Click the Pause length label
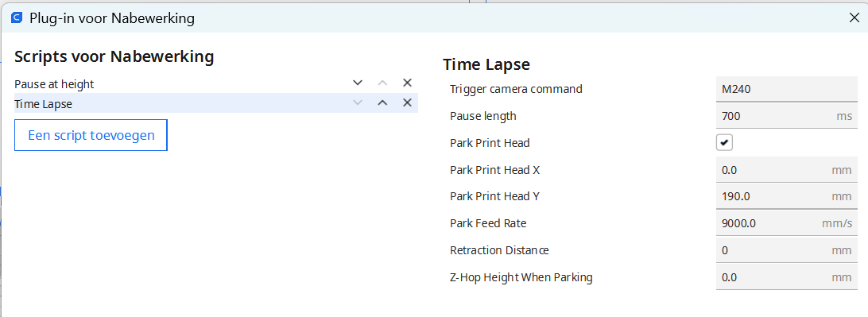868x317 pixels. [482, 116]
